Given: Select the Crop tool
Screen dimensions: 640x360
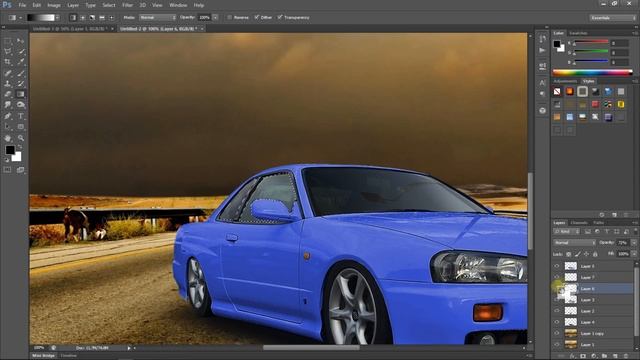Looking at the screenshot, I should click(x=8, y=62).
